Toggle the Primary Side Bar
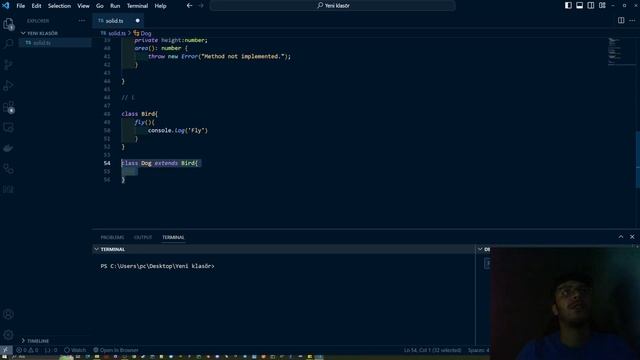640x360 pixels. coord(568,6)
